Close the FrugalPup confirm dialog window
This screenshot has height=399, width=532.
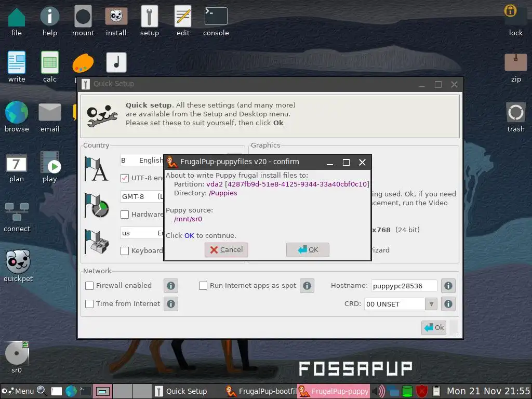pyautogui.click(x=362, y=163)
